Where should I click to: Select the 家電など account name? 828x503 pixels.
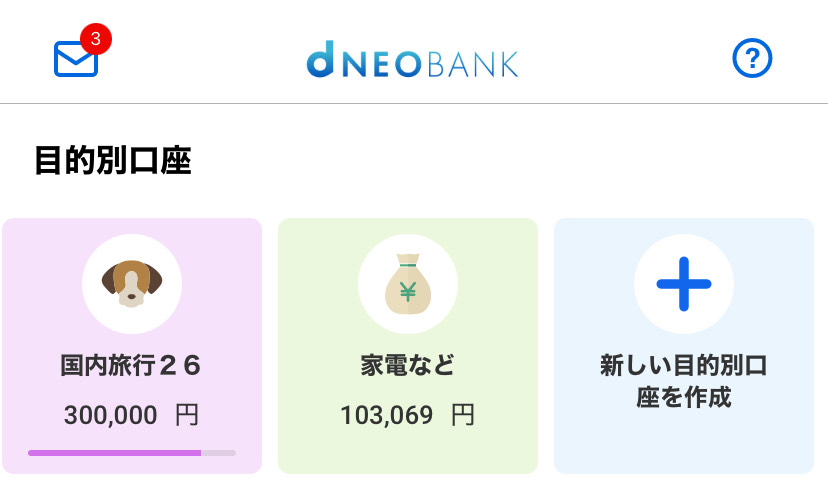[x=407, y=366]
